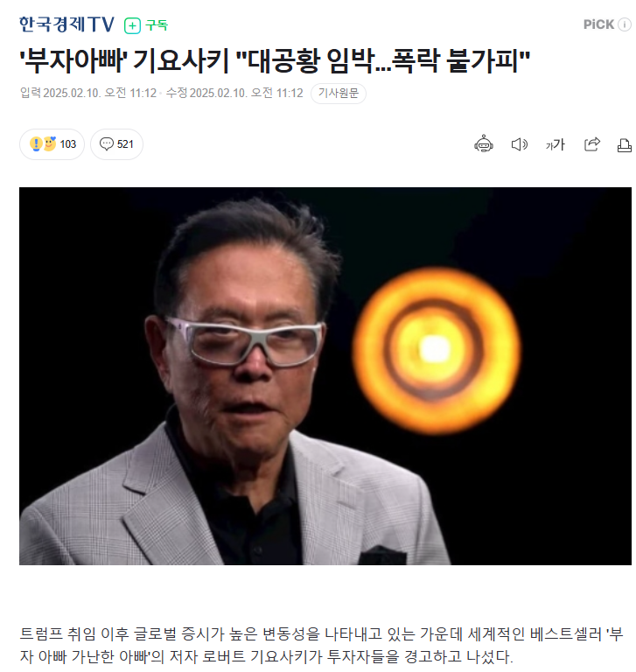
Task: Click the green plus subscribe icon
Action: pyautogui.click(x=132, y=25)
